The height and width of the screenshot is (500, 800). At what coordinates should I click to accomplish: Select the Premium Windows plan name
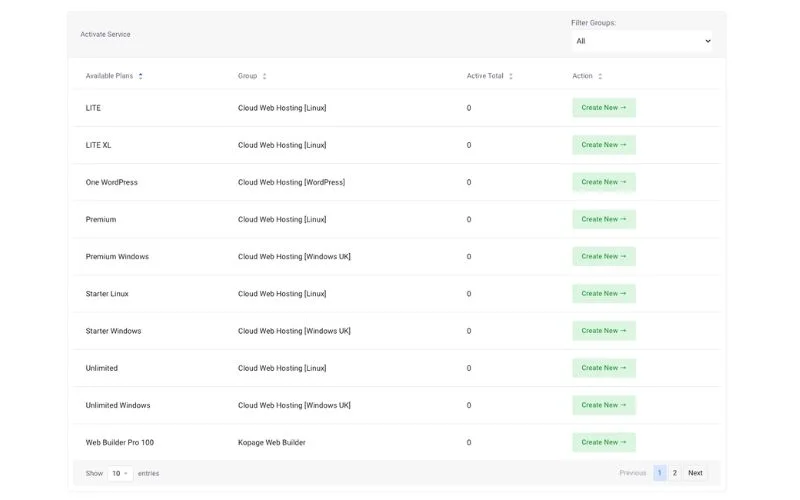[x=117, y=257]
